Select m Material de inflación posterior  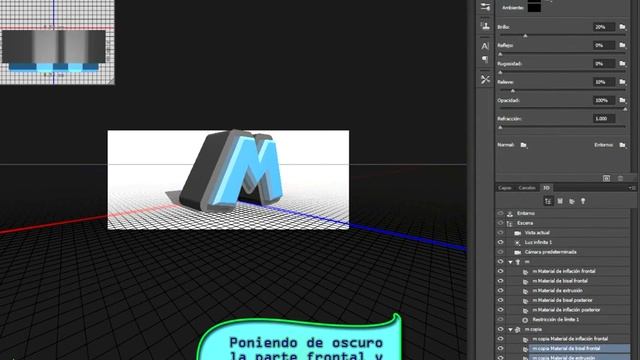(x=568, y=310)
